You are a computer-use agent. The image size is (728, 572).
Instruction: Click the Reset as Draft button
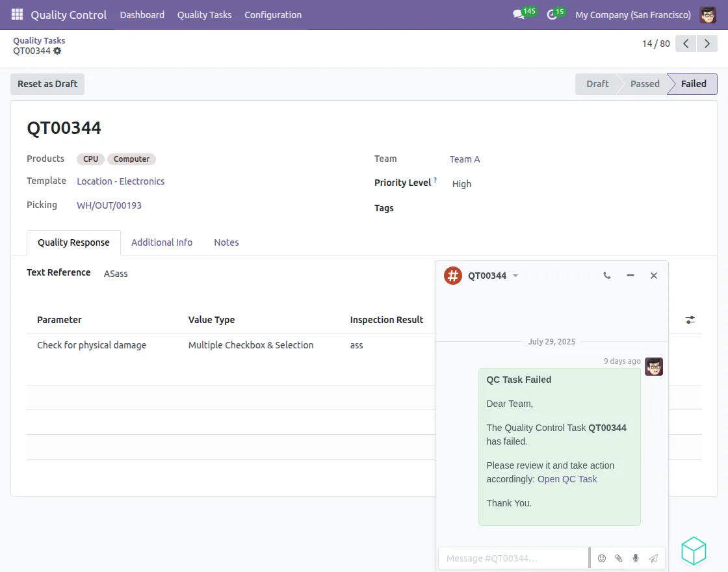(47, 84)
